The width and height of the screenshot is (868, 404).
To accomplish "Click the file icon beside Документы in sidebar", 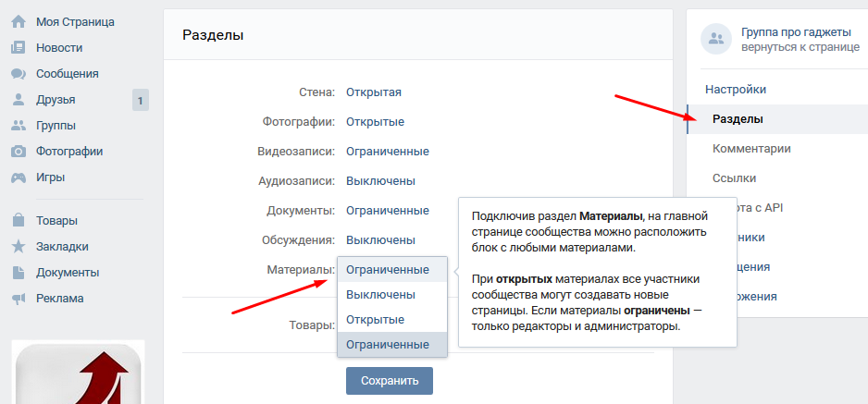I will pos(19,273).
